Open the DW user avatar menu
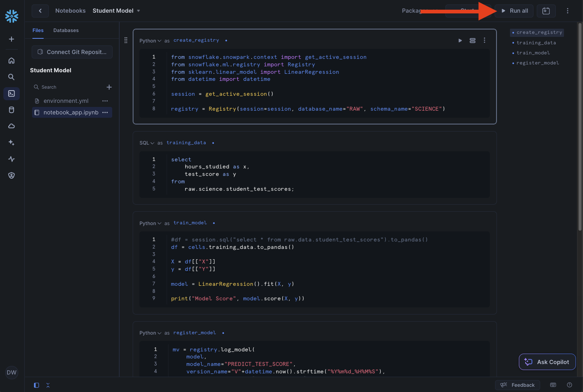 pyautogui.click(x=12, y=372)
